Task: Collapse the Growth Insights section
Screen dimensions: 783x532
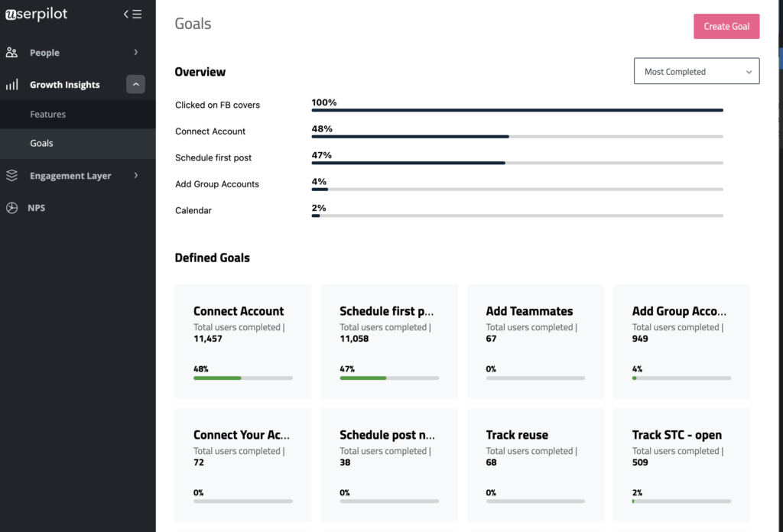Action: [135, 84]
